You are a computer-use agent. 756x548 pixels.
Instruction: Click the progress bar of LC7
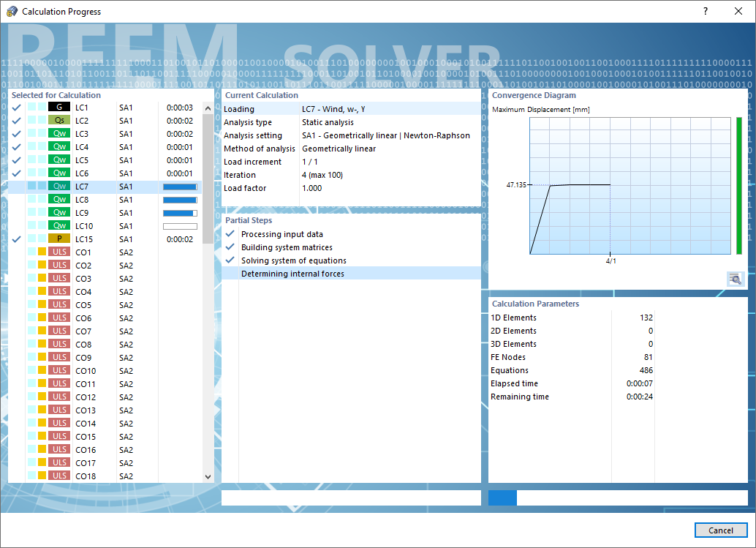pos(181,186)
